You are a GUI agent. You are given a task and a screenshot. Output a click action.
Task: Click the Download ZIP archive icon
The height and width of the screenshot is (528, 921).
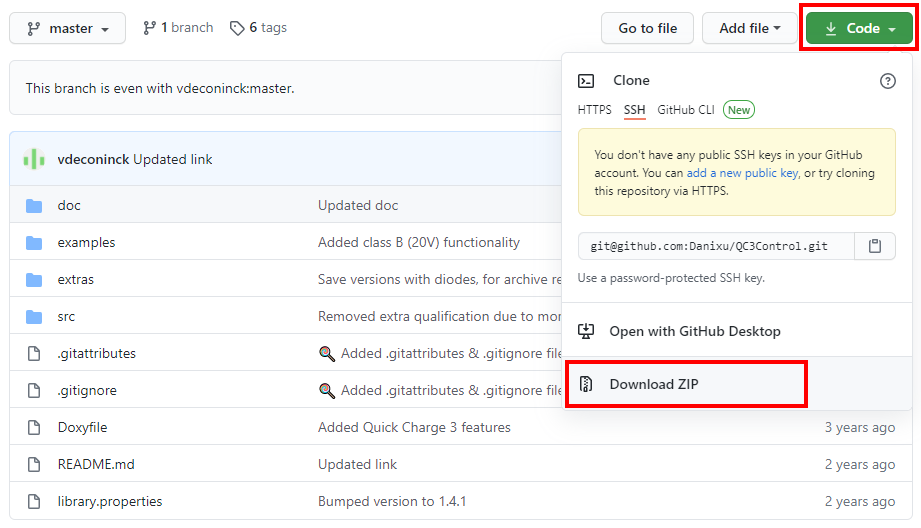tap(586, 384)
